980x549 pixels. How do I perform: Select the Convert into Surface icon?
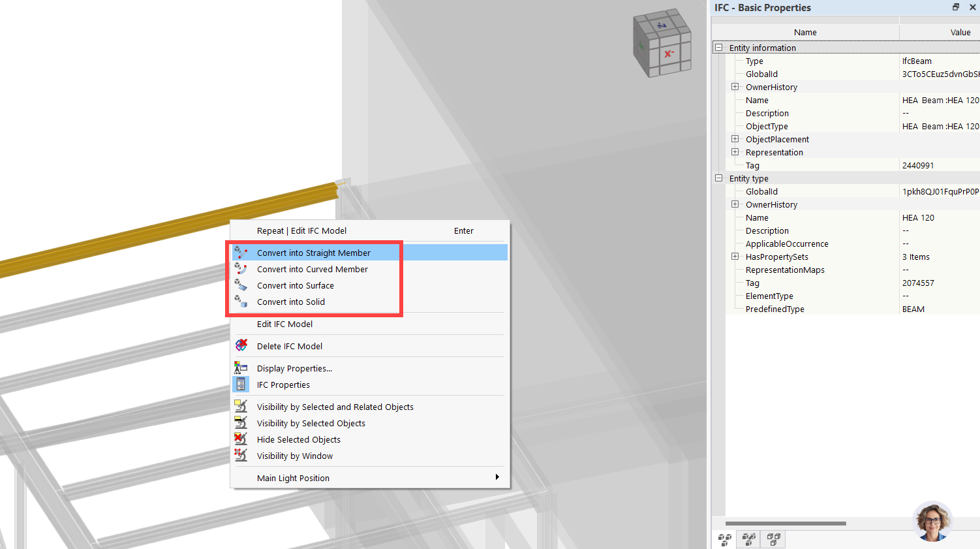point(241,285)
